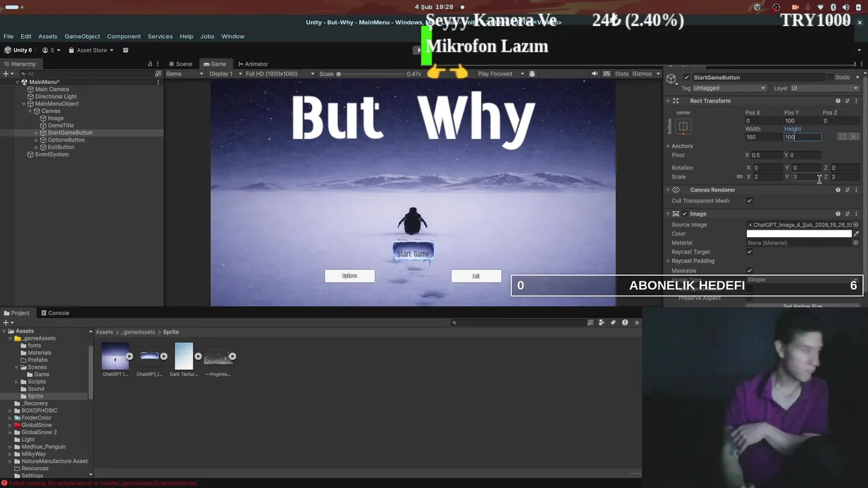Open the Component menu
868x488 pixels.
[123, 37]
